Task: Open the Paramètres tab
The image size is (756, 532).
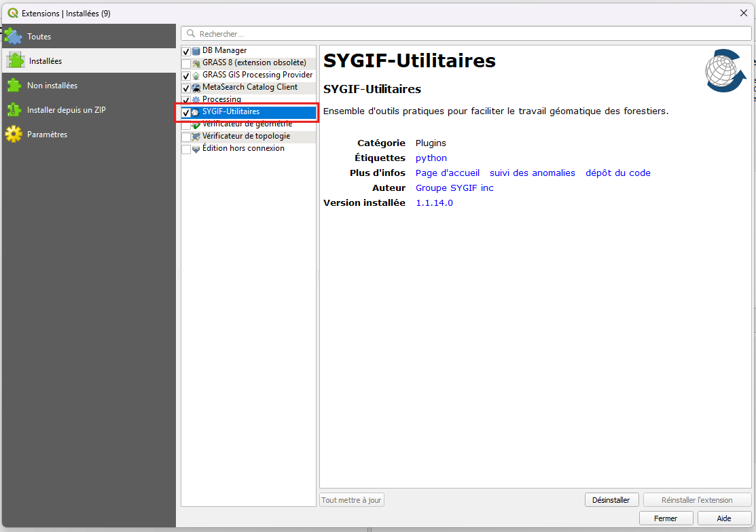Action: click(47, 135)
